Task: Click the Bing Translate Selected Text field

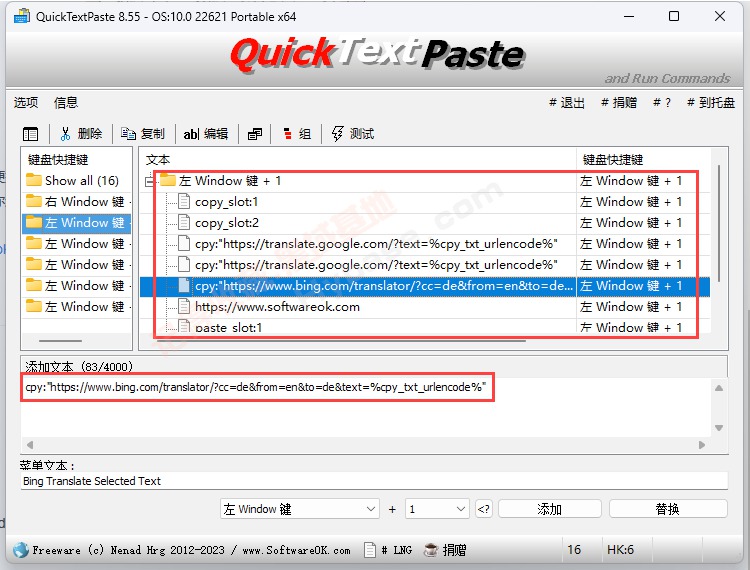Action: pos(375,481)
